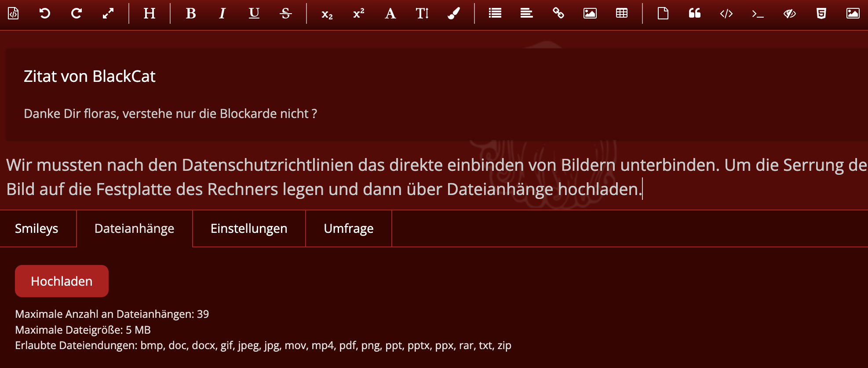Viewport: 868px width, 368px height.
Task: Insert a quote block
Action: pyautogui.click(x=695, y=14)
